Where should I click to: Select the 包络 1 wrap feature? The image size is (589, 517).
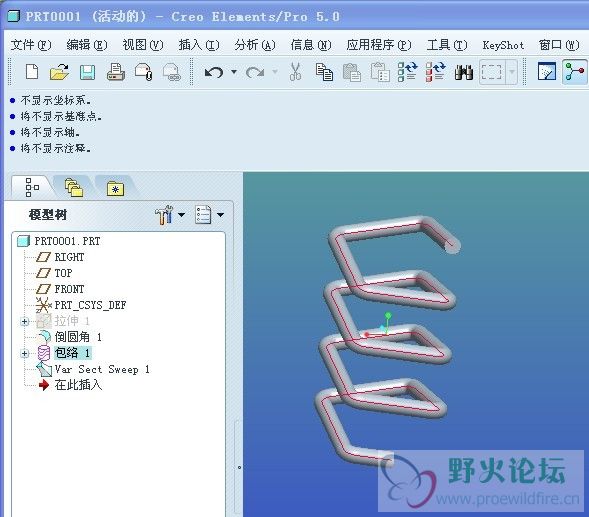click(72, 353)
